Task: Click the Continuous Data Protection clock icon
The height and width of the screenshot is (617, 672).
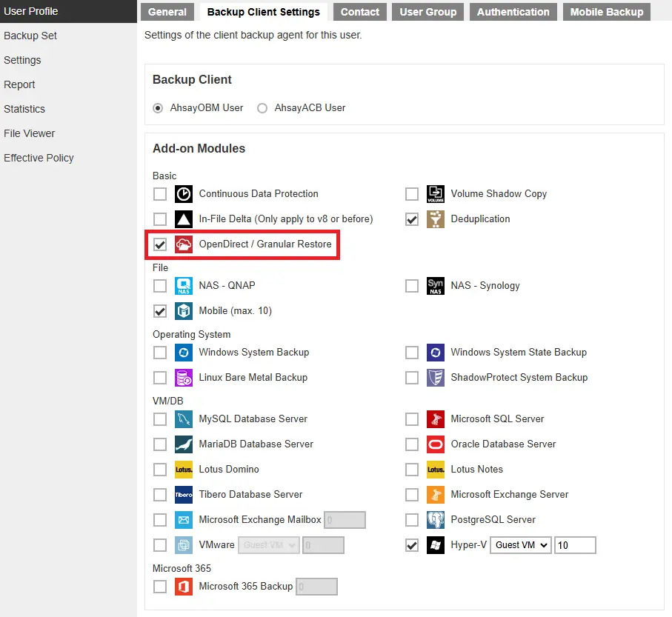Action: 183,194
